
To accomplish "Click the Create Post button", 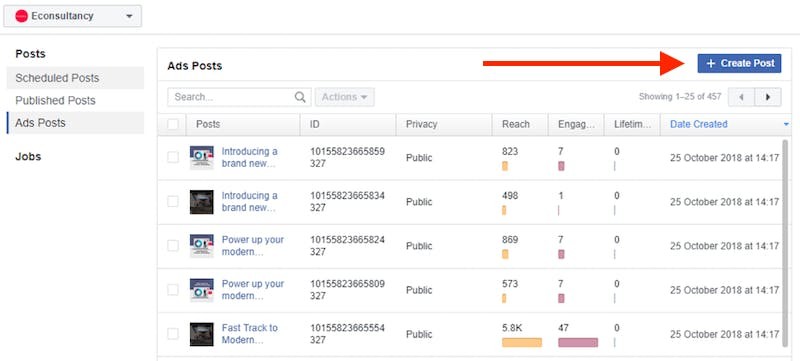I will click(739, 64).
